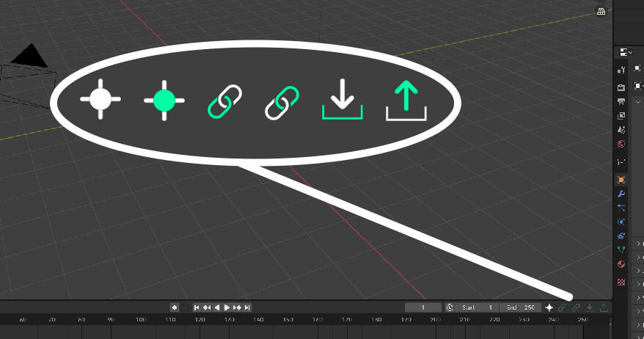Toggle the crosshair icon in timeline header
Image resolution: width=644 pixels, height=339 pixels.
click(549, 307)
